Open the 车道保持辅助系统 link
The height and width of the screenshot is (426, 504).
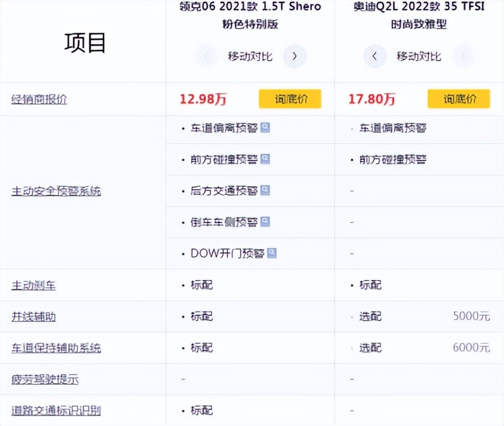pos(56,348)
